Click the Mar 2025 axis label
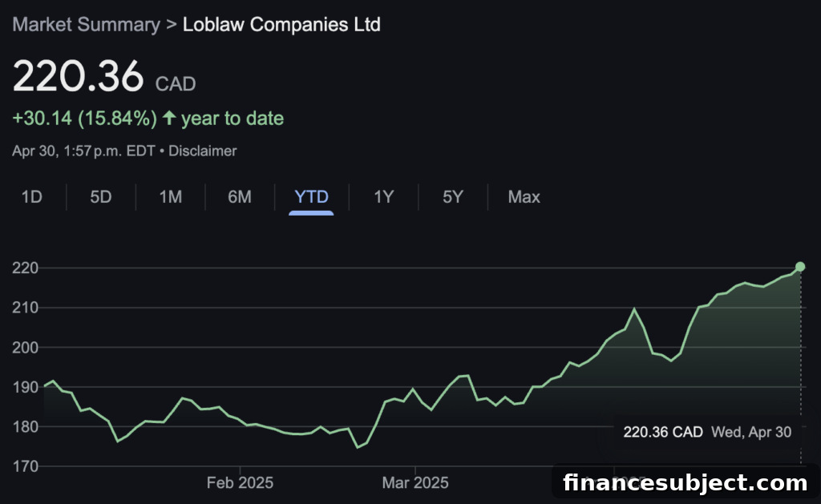821x504 pixels. click(415, 482)
